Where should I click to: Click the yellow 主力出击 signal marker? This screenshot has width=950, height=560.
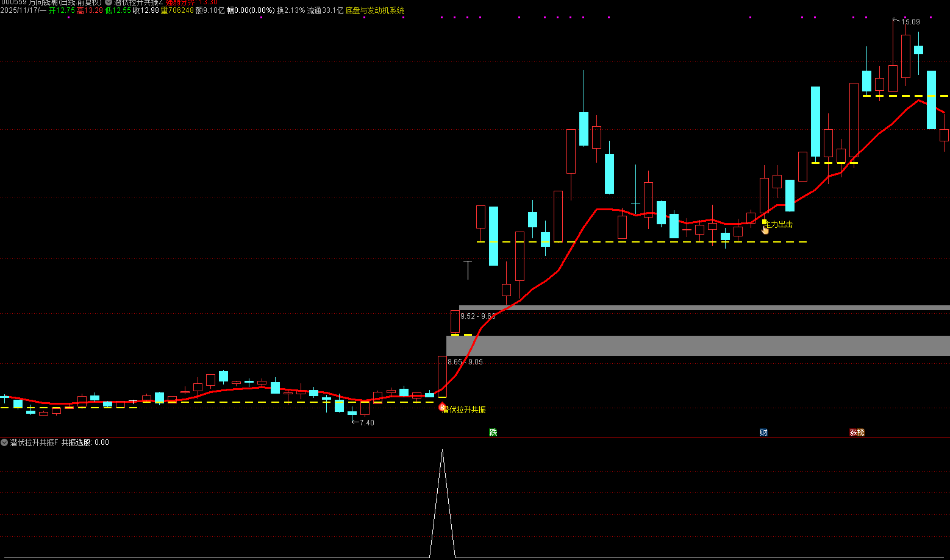tap(777, 224)
